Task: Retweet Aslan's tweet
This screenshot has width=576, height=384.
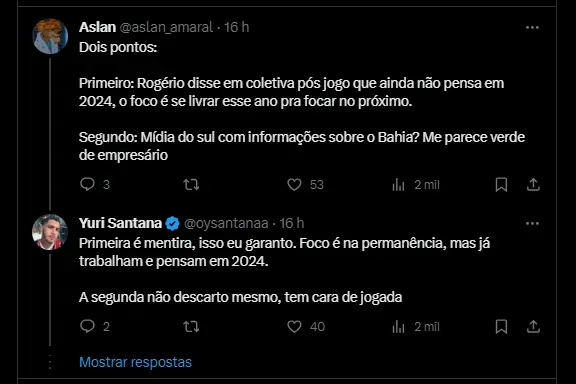Action: coord(191,184)
